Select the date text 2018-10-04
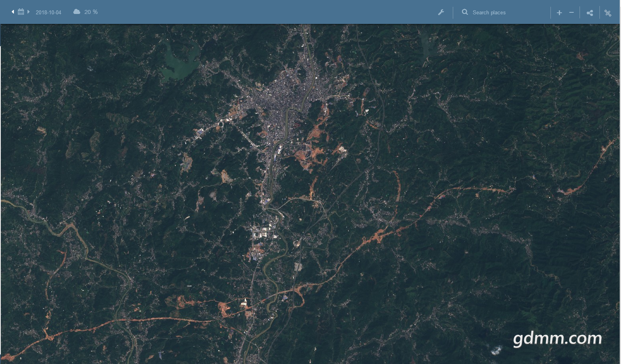This screenshot has width=621, height=364. [x=49, y=12]
